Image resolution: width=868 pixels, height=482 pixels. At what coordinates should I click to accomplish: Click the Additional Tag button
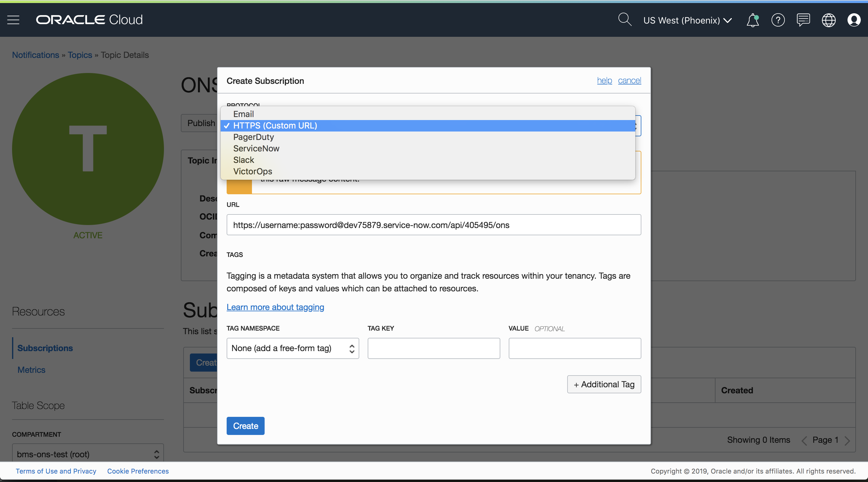point(604,384)
